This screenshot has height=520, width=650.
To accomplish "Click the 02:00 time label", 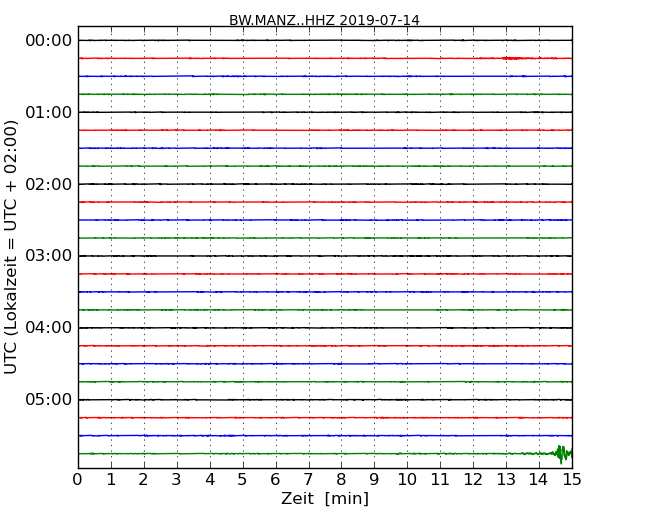I will [x=49, y=184].
